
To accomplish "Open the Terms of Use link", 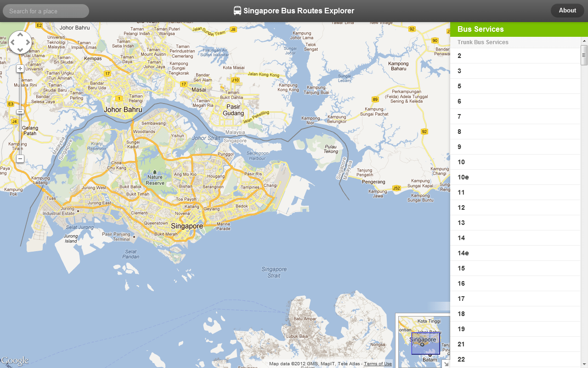I will pyautogui.click(x=378, y=364).
